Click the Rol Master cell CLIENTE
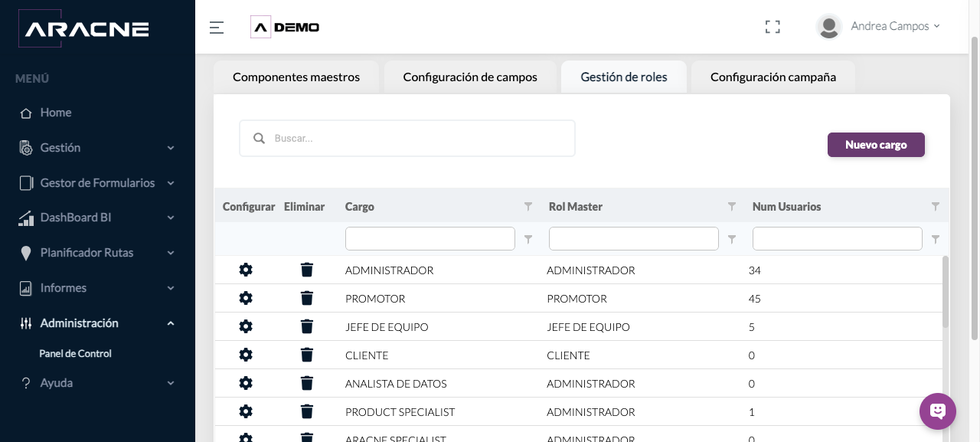The height and width of the screenshot is (442, 980). point(569,355)
